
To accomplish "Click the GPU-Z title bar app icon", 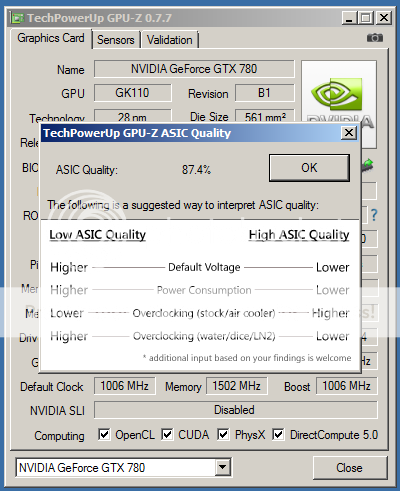I will [18, 18].
